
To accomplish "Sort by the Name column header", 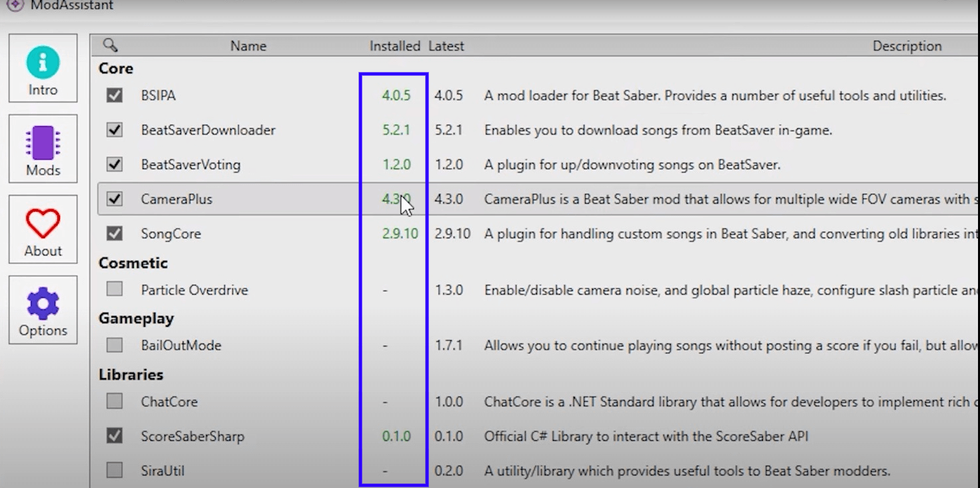I will [x=248, y=46].
